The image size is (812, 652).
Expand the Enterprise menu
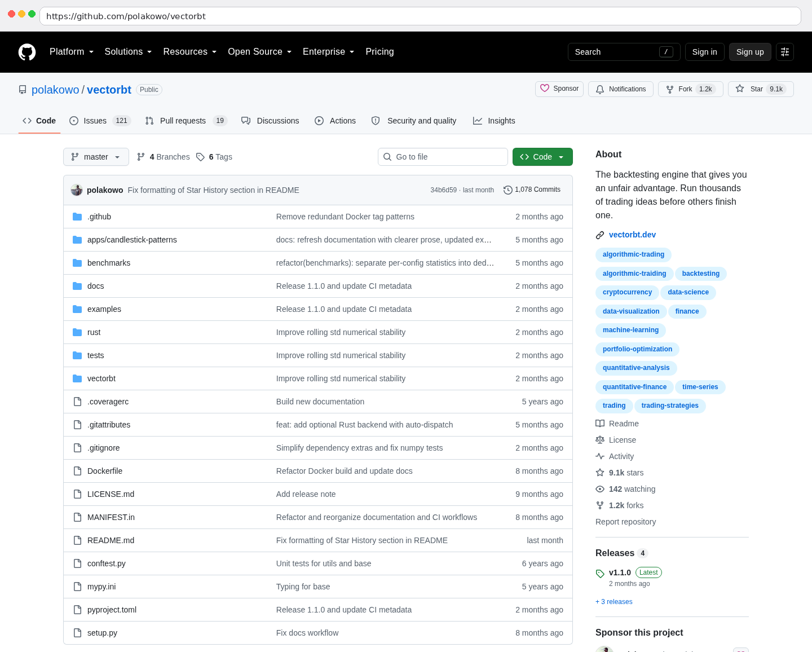(328, 52)
